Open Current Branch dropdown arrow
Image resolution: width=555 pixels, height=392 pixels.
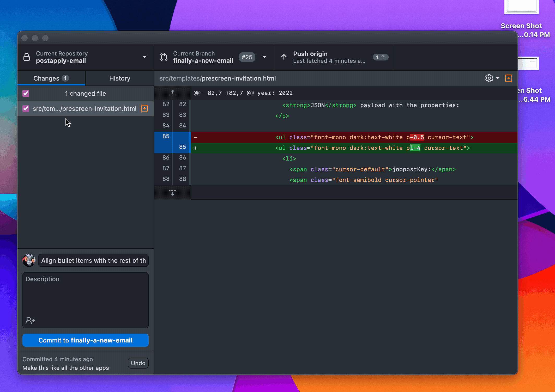click(x=264, y=57)
